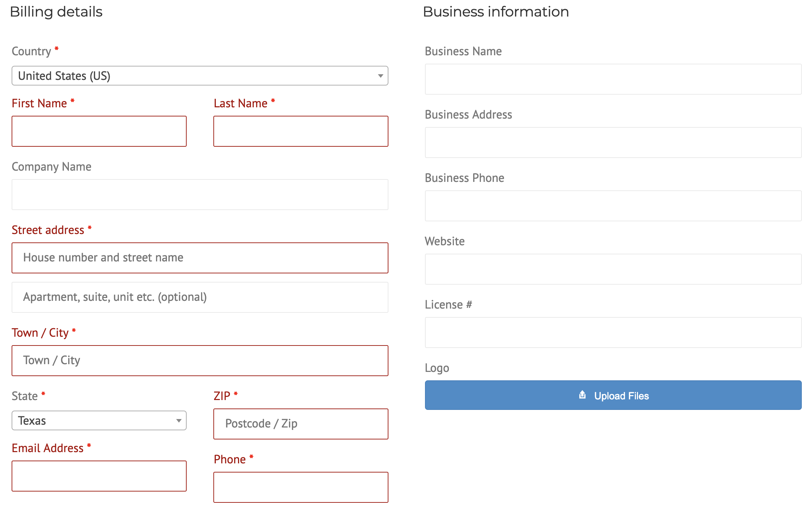Click the Business Name label
Viewport: 812px width, 507px height.
(x=464, y=51)
